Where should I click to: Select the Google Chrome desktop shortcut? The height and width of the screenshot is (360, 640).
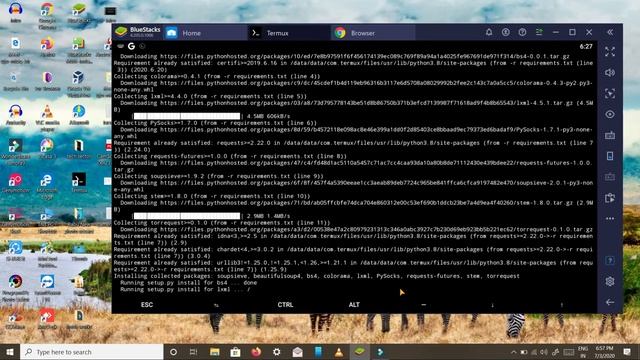[47, 16]
